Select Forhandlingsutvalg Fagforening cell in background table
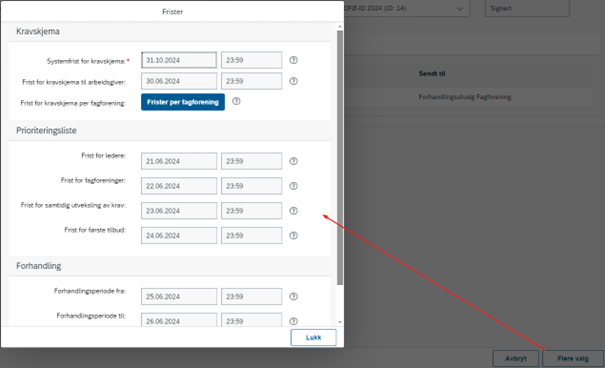605x368 pixels. click(x=465, y=97)
